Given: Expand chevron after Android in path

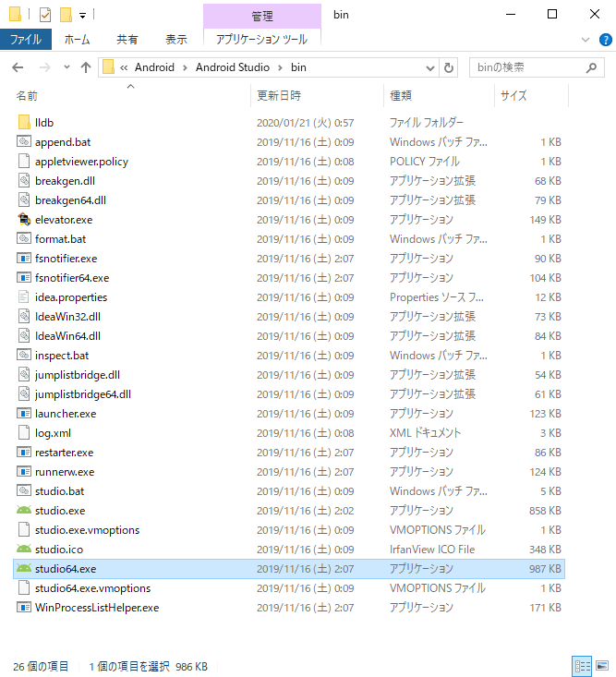Looking at the screenshot, I should point(185,67).
